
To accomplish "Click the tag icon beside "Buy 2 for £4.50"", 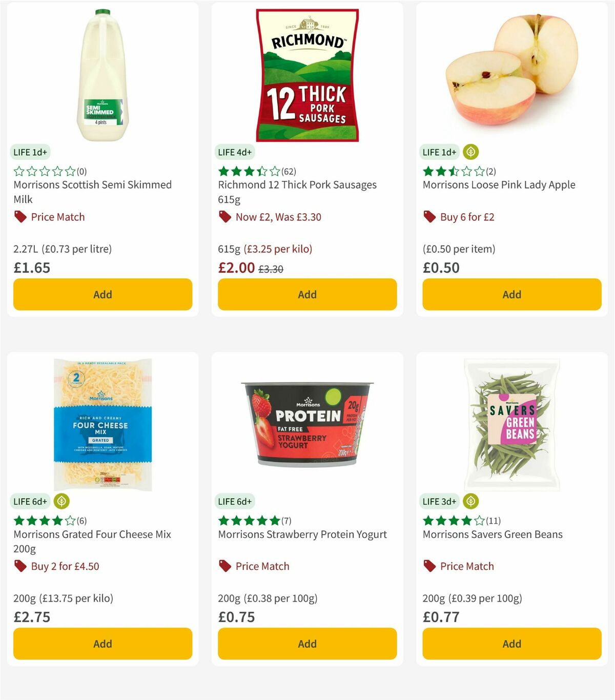I will pyautogui.click(x=20, y=566).
